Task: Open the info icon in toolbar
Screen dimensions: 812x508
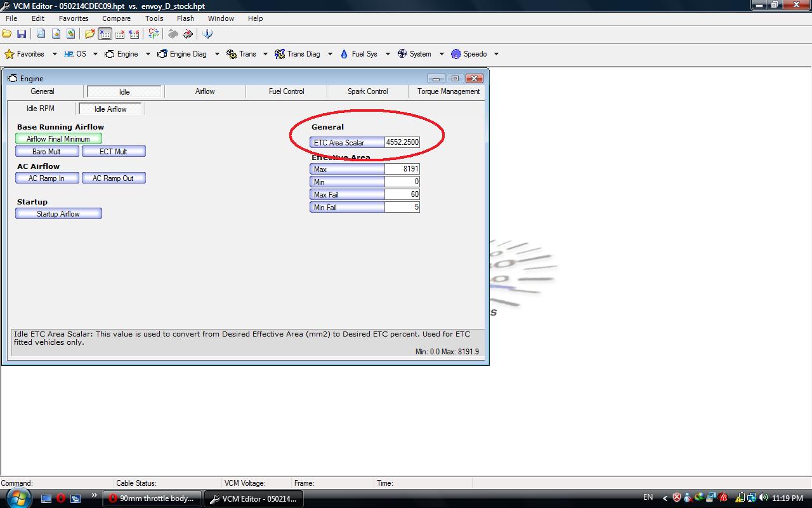Action: coord(207,34)
